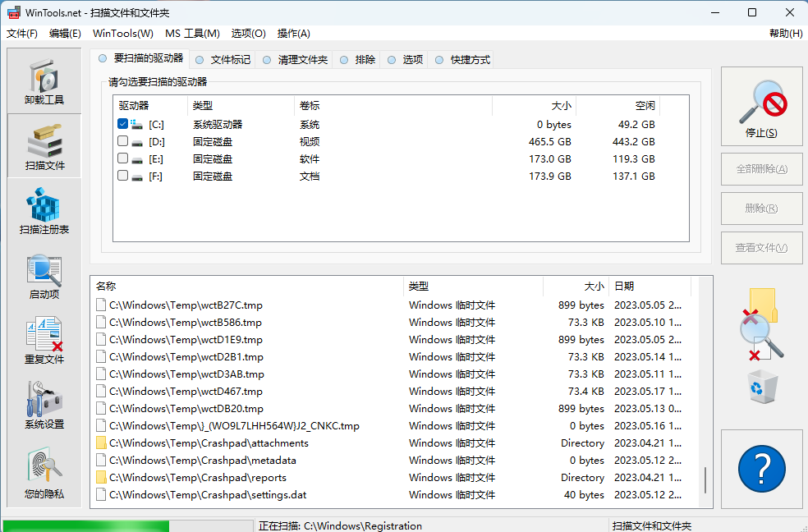Click the blue question mark help icon
The height and width of the screenshot is (532, 808).
pyautogui.click(x=762, y=469)
